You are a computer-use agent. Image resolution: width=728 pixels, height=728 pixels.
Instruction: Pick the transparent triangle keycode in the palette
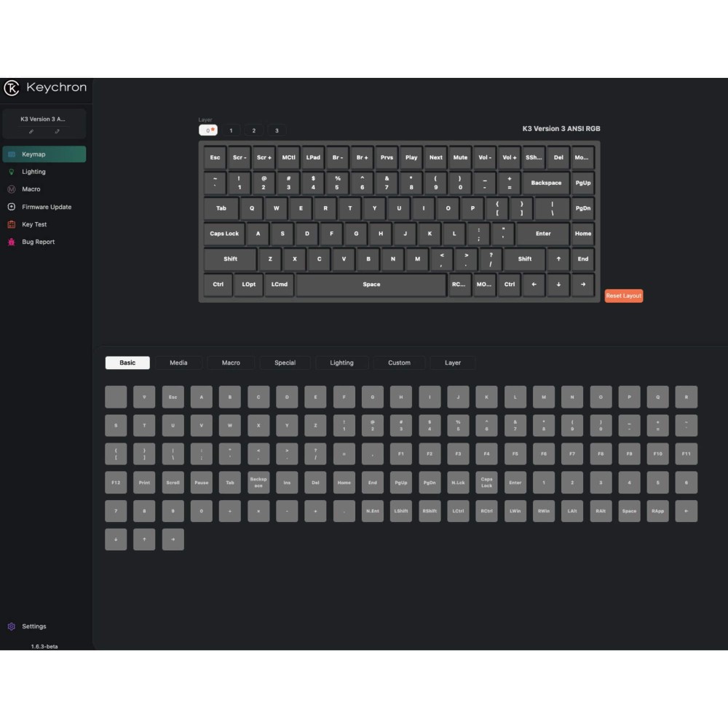(144, 397)
